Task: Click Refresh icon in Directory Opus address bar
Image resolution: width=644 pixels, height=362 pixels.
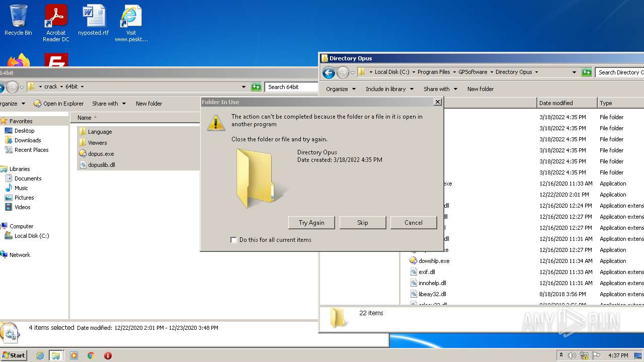Action: pyautogui.click(x=586, y=72)
